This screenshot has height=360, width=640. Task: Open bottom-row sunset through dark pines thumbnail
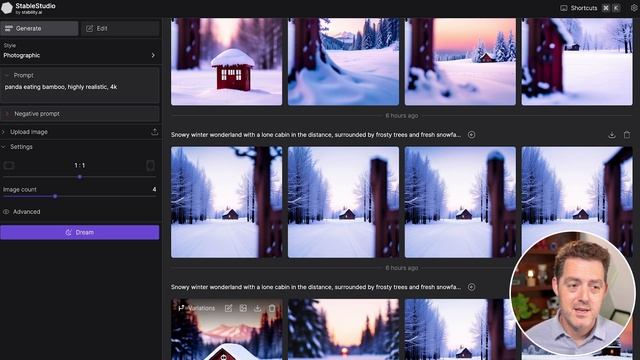pyautogui.click(x=343, y=329)
